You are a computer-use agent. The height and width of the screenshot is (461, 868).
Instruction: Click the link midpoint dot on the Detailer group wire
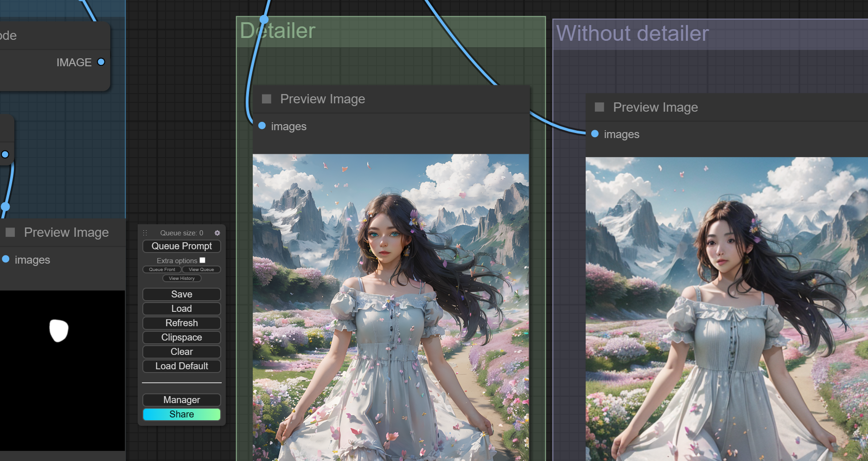coord(264,19)
